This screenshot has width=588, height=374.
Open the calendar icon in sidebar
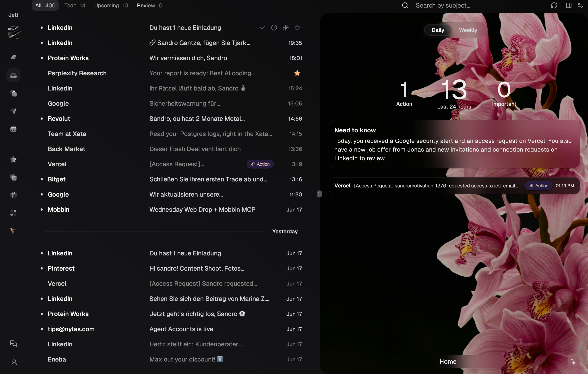pos(13,129)
